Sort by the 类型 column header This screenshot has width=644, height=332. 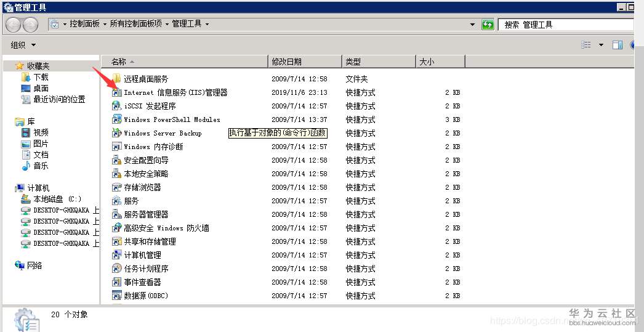379,62
